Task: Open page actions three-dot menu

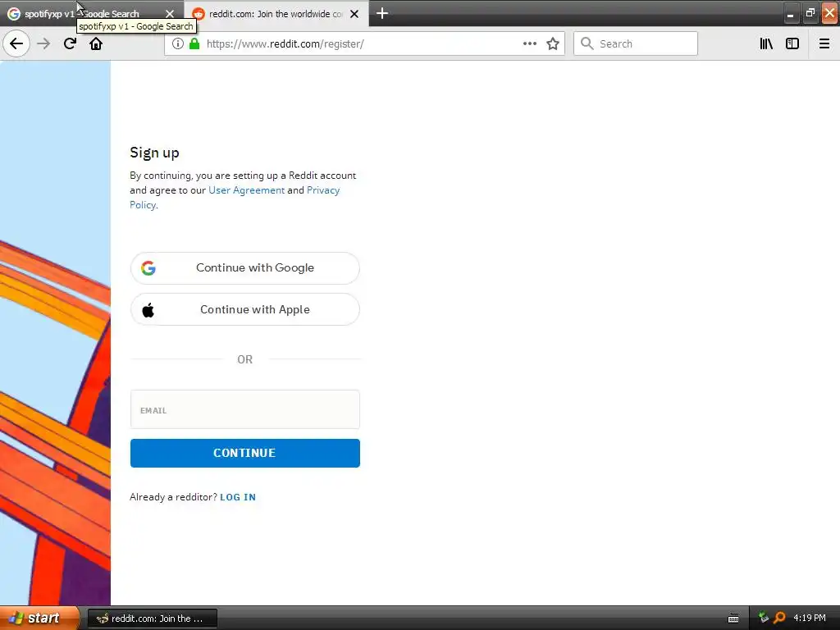Action: pos(530,44)
